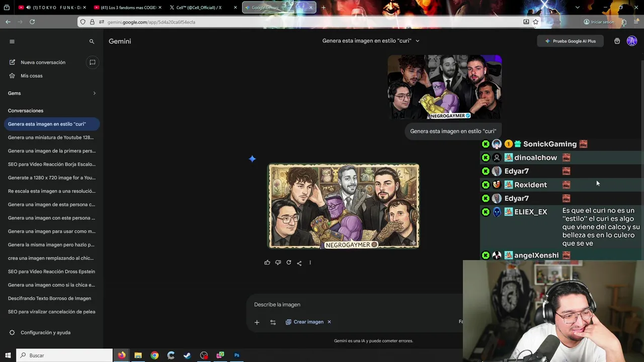Click the Crear imagen chip
The height and width of the screenshot is (362, 644).
305,322
